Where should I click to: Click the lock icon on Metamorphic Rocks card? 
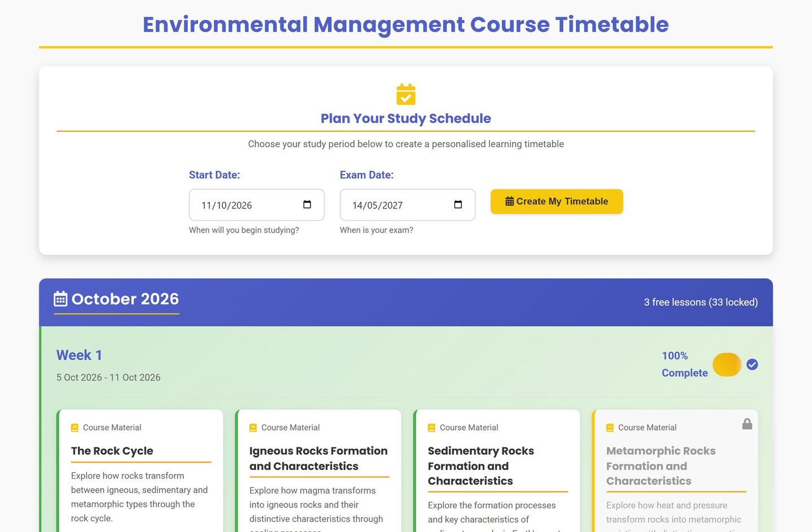747,424
